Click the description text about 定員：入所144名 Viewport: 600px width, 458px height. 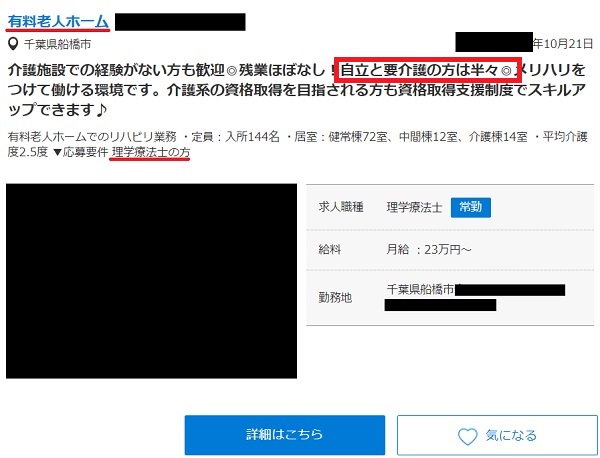[x=236, y=136]
